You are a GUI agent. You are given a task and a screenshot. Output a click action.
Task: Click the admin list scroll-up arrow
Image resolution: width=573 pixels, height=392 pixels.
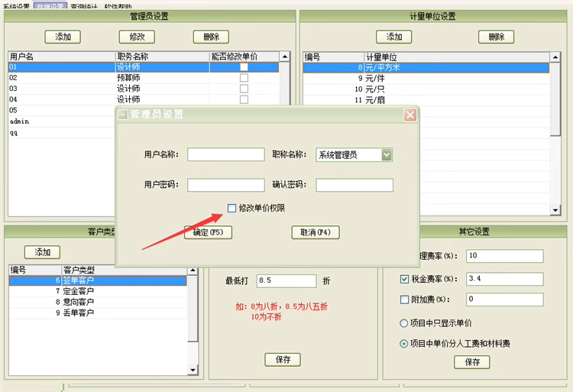tap(285, 57)
